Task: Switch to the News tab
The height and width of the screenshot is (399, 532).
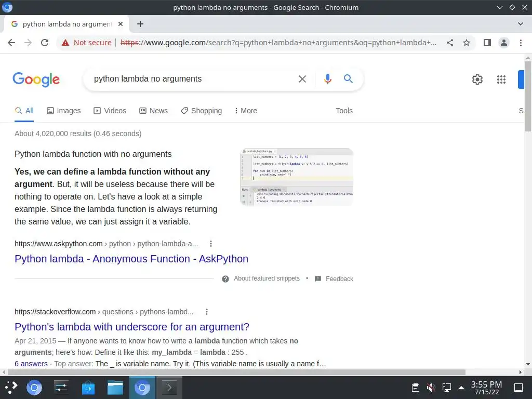Action: coord(153,111)
